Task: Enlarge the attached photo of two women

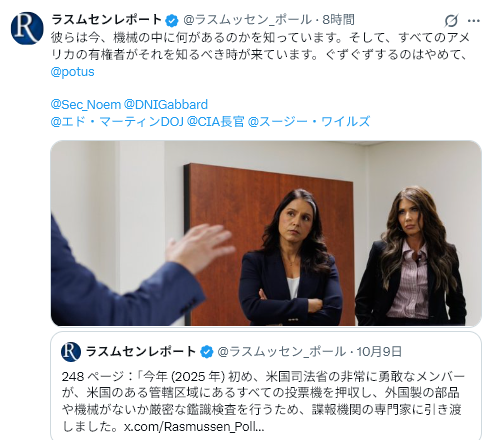Action: point(266,233)
